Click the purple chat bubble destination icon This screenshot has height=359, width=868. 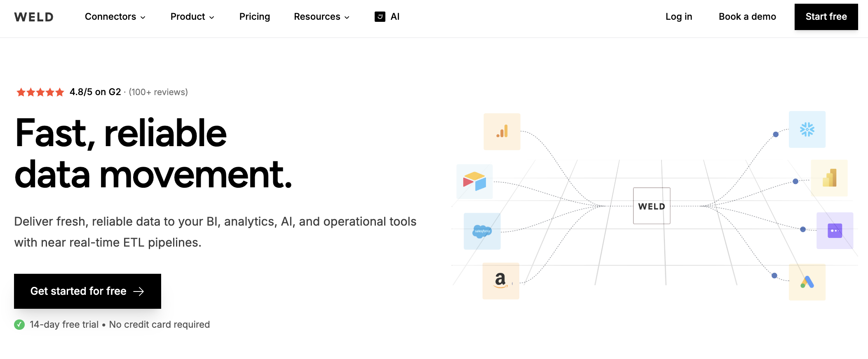tap(835, 231)
